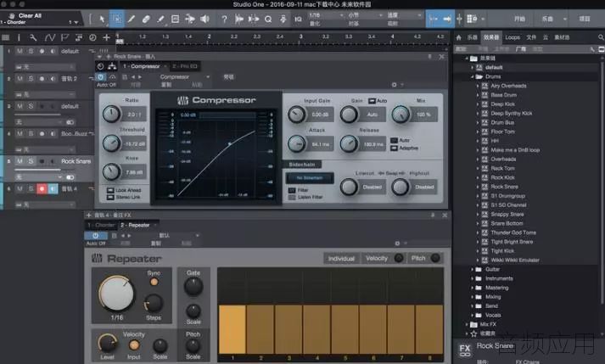This screenshot has width=605, height=364.
Task: Click the IQ quantize button
Action: 298,19
